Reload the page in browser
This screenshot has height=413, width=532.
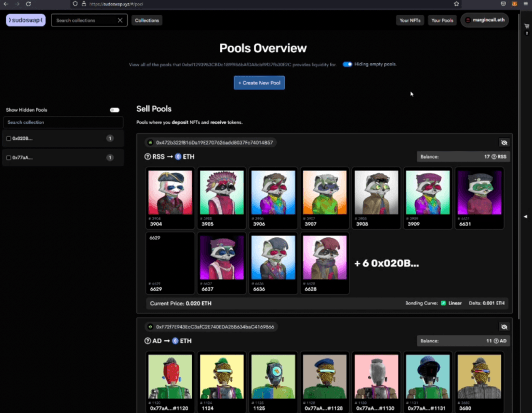pyautogui.click(x=29, y=4)
